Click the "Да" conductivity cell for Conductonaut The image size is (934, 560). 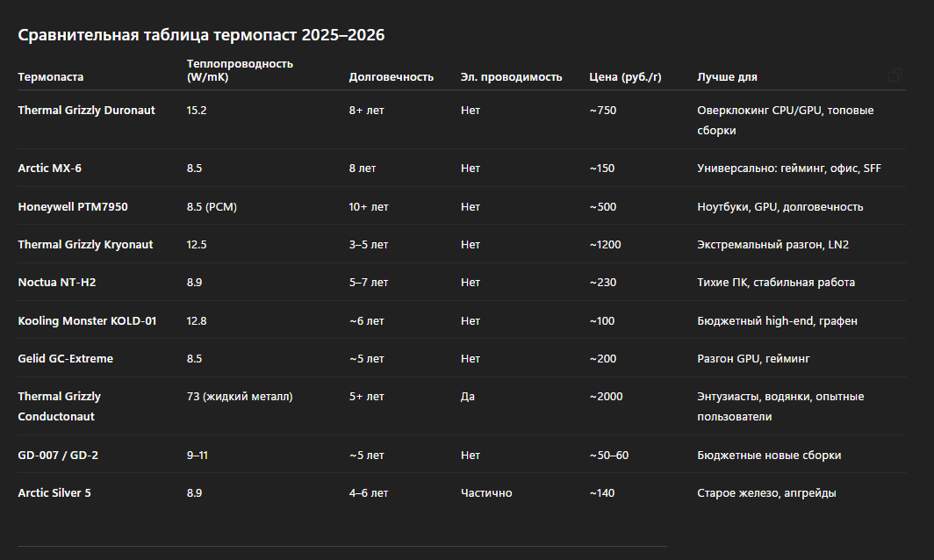tap(468, 396)
